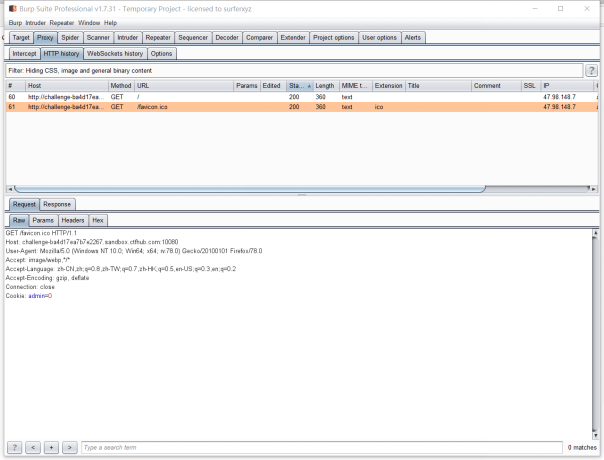Switch to the Comparer tab
This screenshot has width=604, height=460.
(259, 37)
